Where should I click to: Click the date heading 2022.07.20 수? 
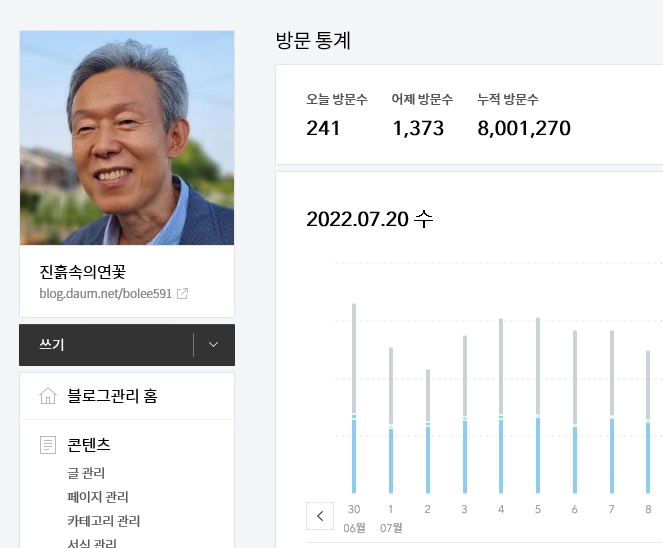point(370,219)
